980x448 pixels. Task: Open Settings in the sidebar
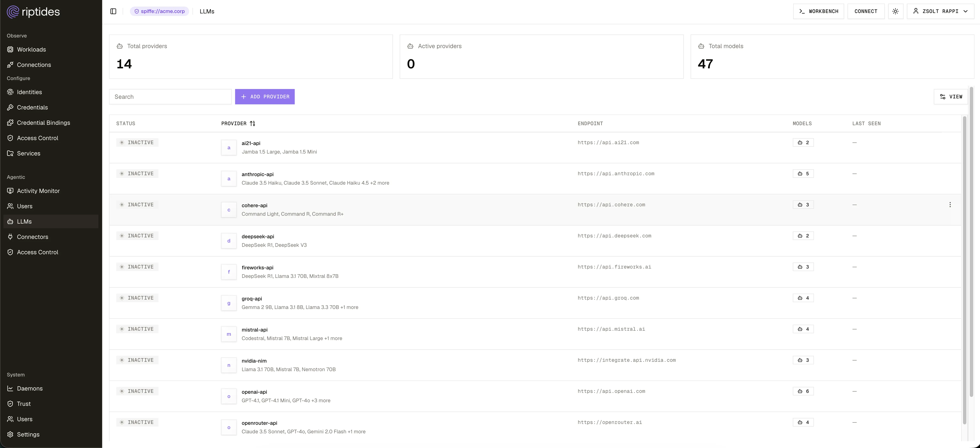pyautogui.click(x=51, y=434)
